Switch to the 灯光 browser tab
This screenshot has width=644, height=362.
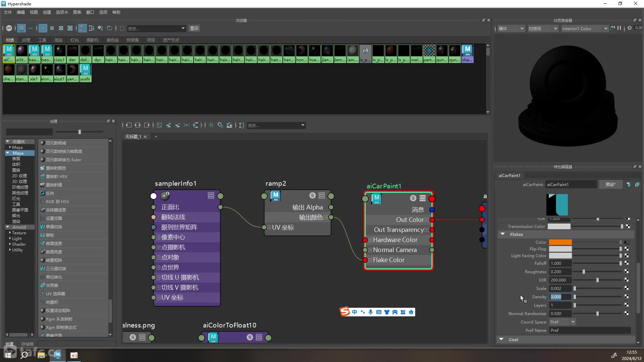tap(74, 40)
